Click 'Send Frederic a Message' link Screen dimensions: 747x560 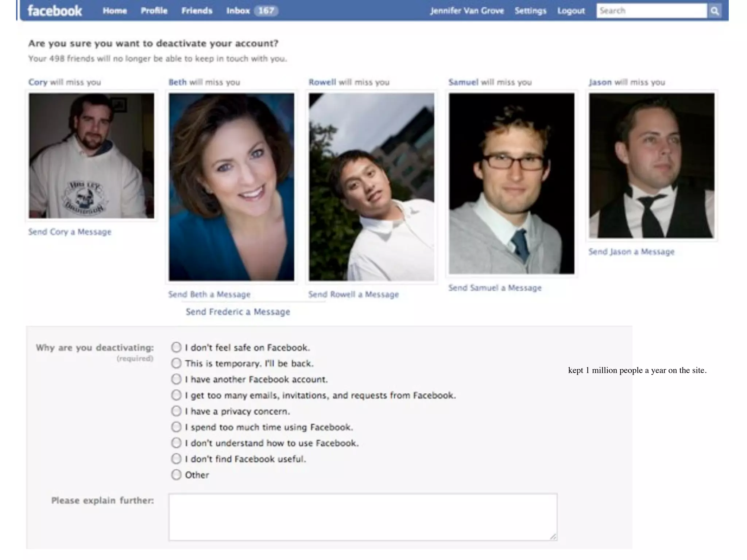tap(238, 312)
